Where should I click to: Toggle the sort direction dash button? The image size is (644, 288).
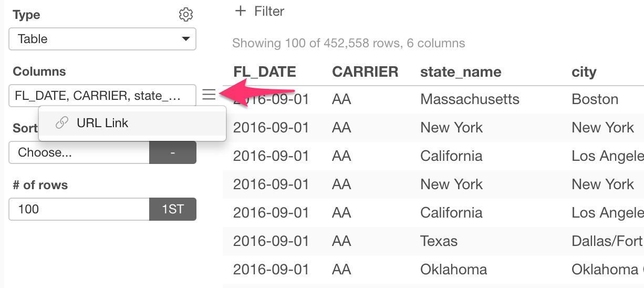point(173,152)
